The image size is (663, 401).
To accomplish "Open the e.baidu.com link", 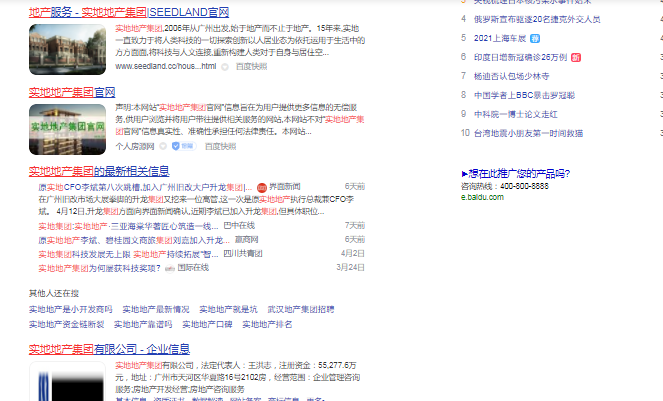I will click(482, 197).
